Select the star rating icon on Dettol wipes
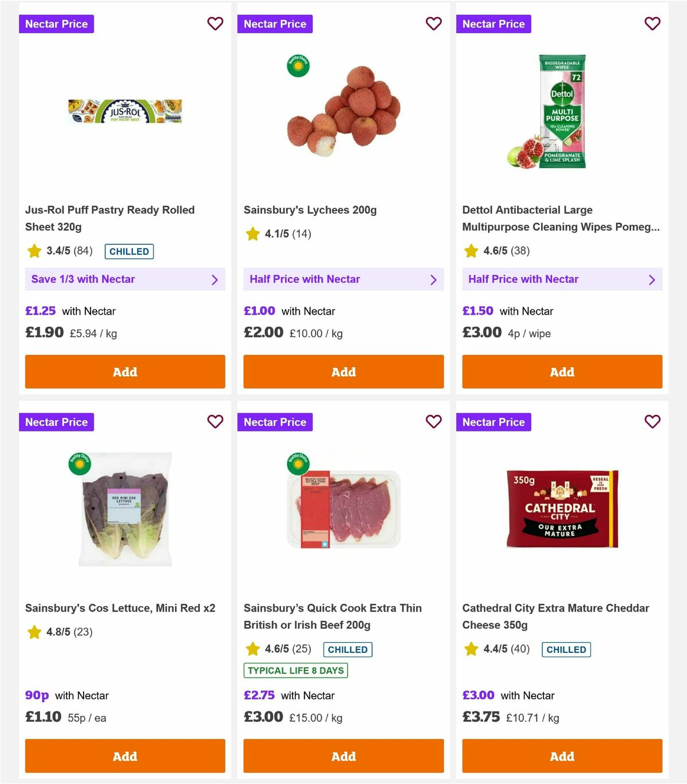This screenshot has height=784, width=687. pos(471,250)
